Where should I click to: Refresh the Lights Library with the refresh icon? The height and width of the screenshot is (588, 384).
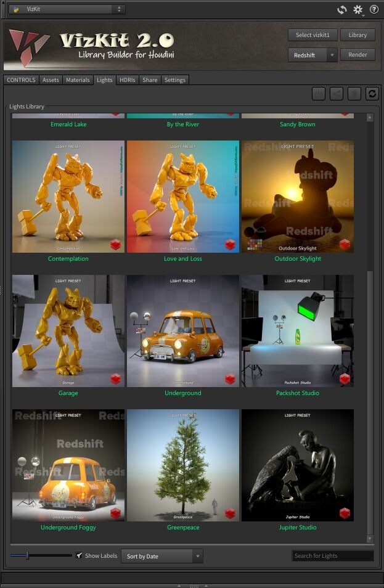click(372, 93)
